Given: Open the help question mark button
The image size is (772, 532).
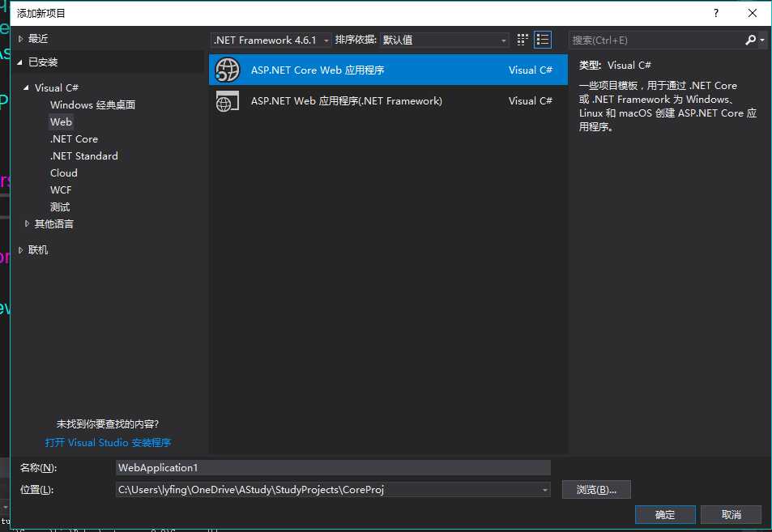Looking at the screenshot, I should coord(716,13).
